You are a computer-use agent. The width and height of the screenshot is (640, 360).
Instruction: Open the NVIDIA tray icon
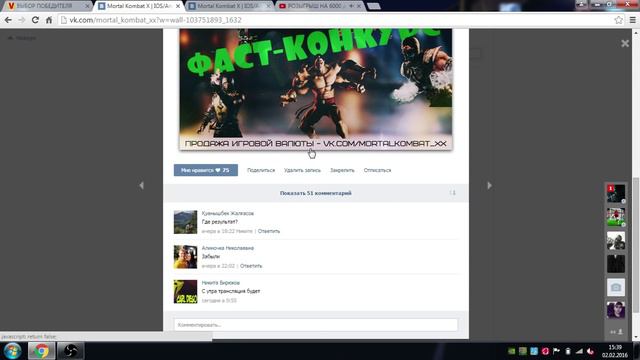click(511, 351)
